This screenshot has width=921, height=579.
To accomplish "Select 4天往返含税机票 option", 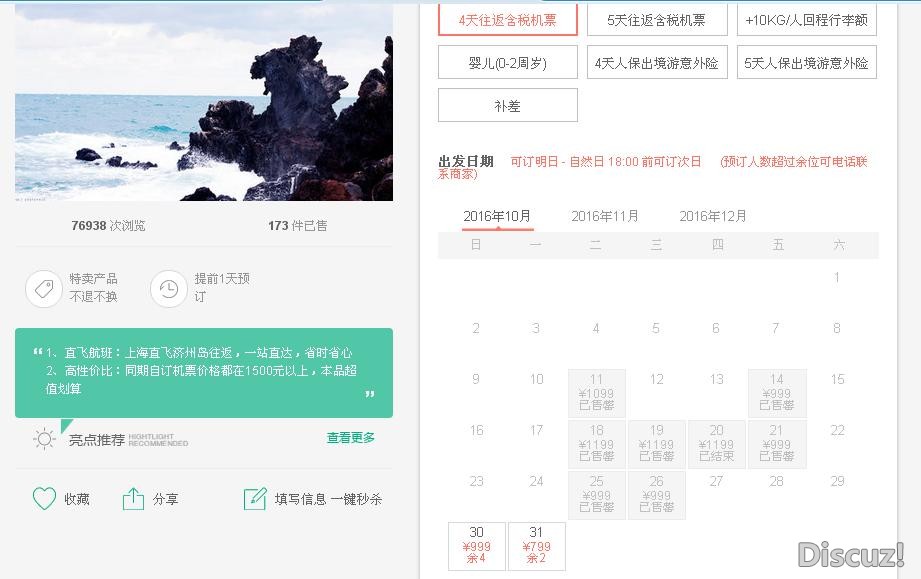I will [507, 19].
